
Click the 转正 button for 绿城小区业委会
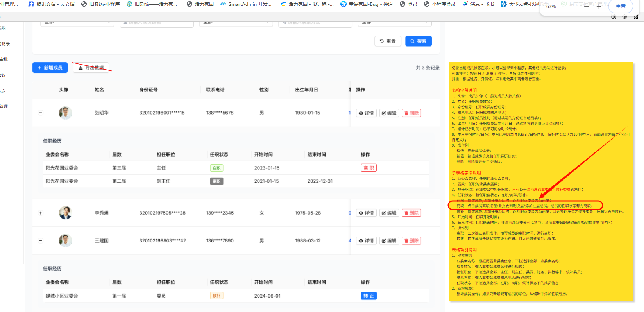[x=369, y=296]
